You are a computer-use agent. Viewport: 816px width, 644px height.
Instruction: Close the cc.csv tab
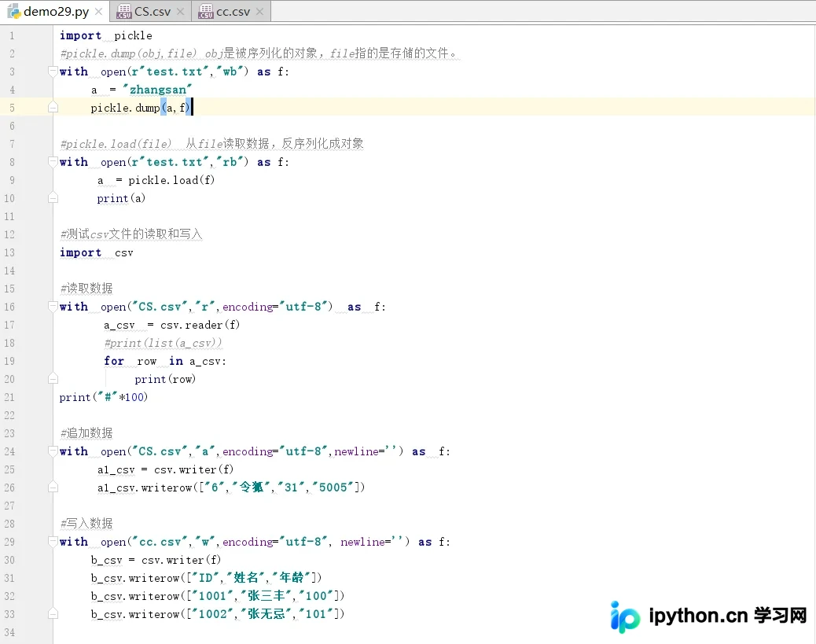[x=259, y=12]
